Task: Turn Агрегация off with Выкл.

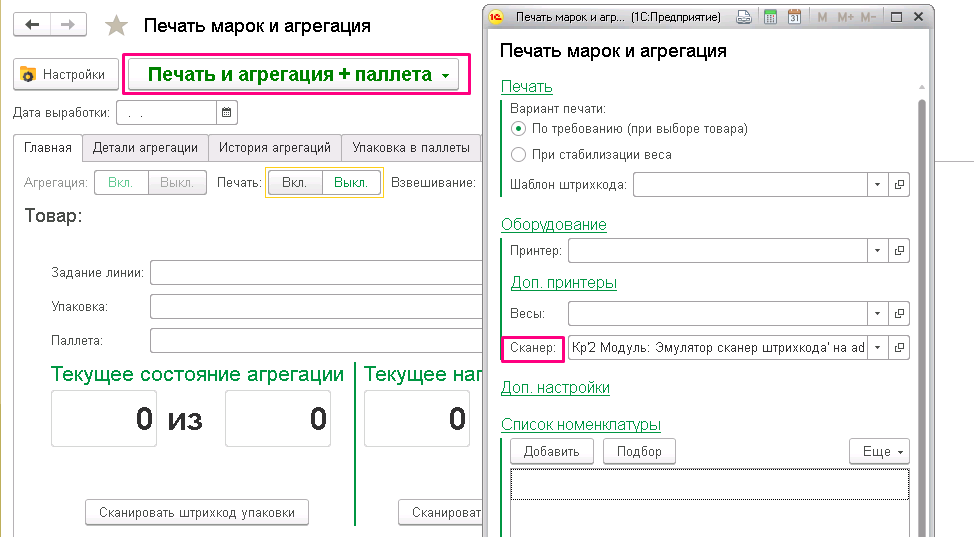Action: tap(177, 183)
